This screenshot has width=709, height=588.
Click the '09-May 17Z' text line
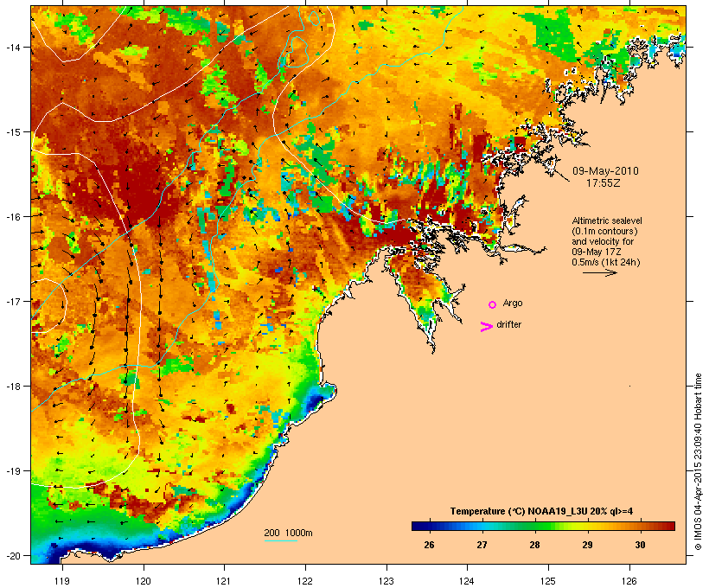597,252
